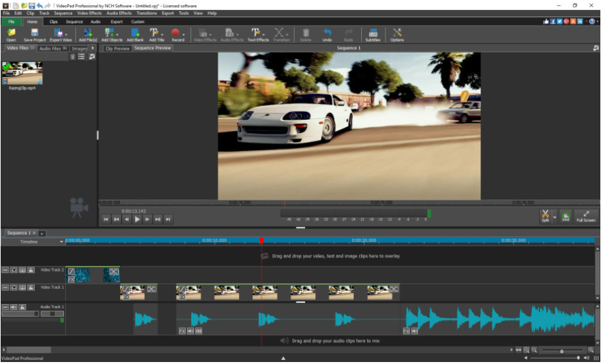Click the Undo button
Viewport: 603px width, 364px height.
click(x=327, y=34)
